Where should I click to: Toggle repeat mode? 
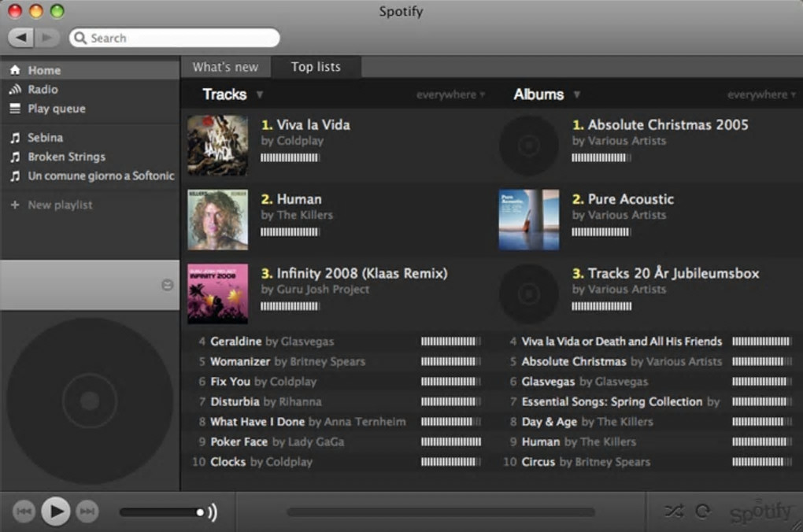[703, 511]
